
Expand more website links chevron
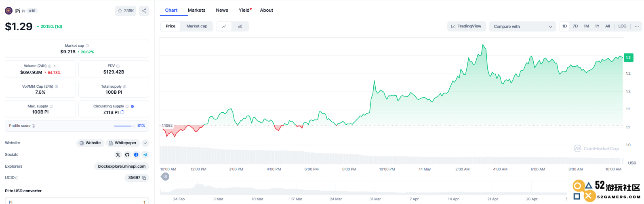coord(145,143)
